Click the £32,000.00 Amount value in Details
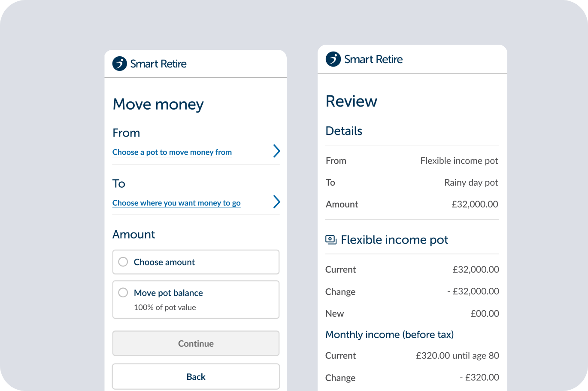The image size is (588, 391). (474, 204)
